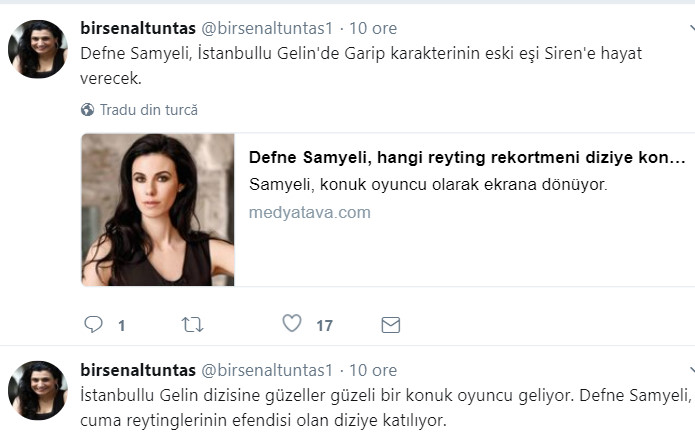Open birsenaltuntas profile name in second tweet
The height and width of the screenshot is (439, 695).
(138, 370)
